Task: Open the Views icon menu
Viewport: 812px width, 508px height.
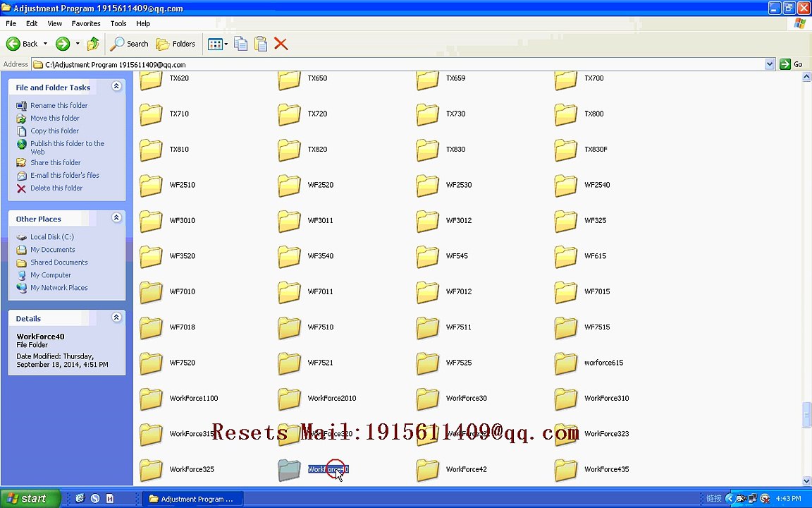Action: [x=214, y=44]
